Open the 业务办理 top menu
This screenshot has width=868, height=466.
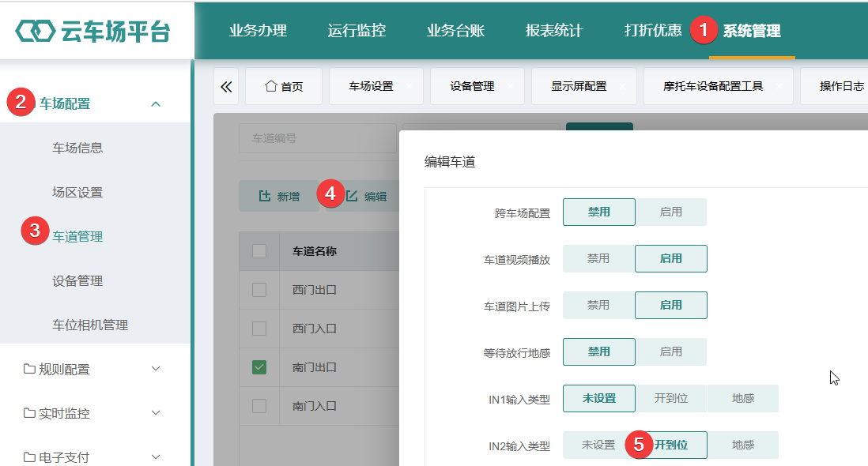click(x=258, y=30)
